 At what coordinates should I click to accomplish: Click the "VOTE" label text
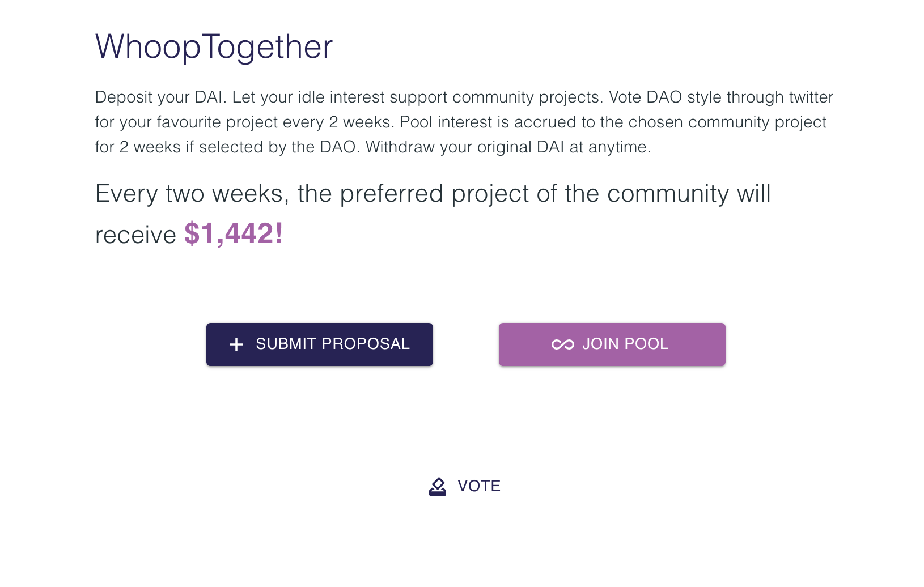coord(479,486)
